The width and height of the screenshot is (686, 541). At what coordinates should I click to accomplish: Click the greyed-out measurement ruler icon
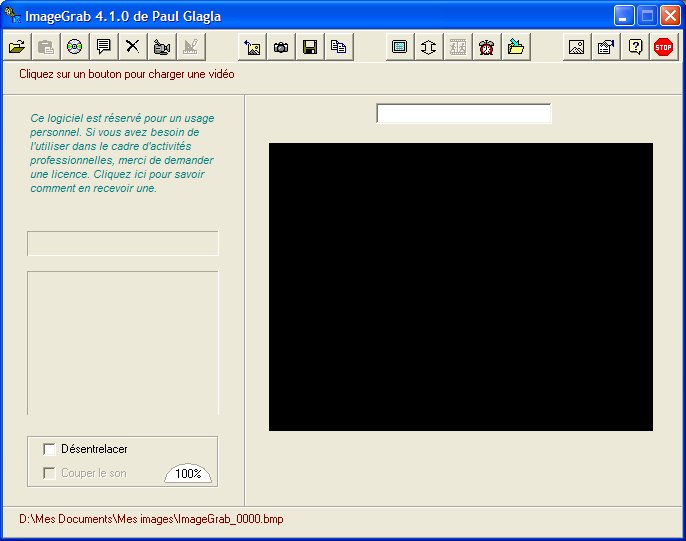191,46
